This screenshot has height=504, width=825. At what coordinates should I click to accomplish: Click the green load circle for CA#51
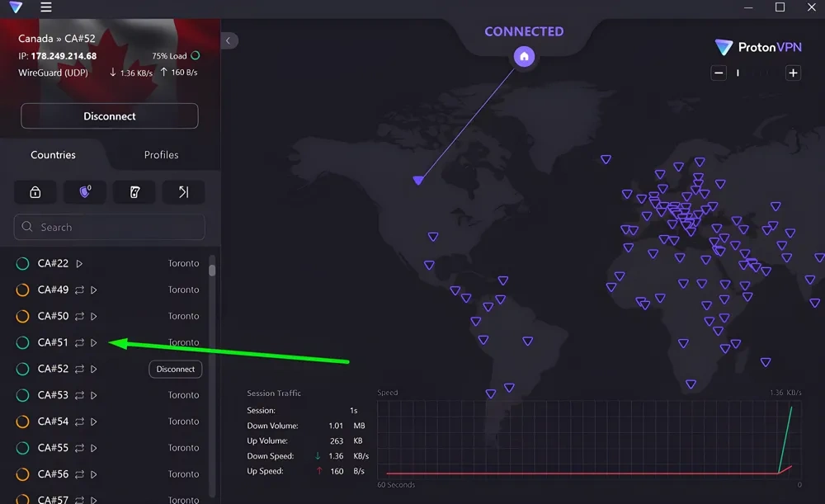coord(22,342)
